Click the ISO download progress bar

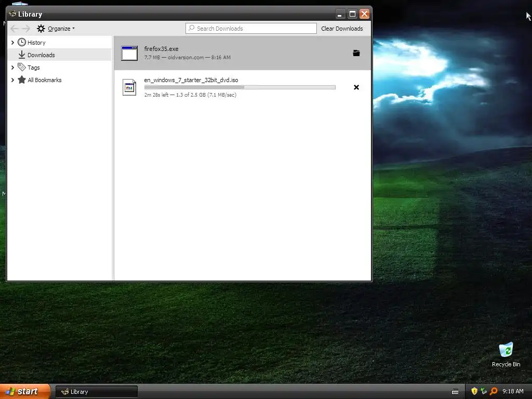click(240, 87)
